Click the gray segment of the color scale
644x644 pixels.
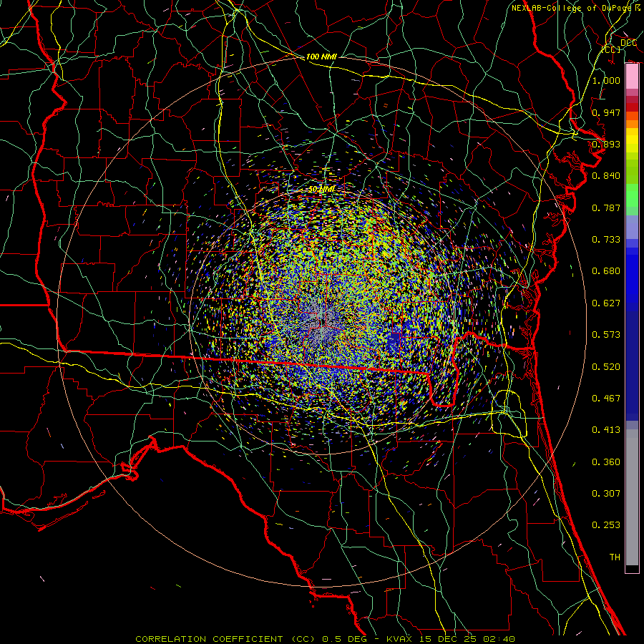[632, 497]
